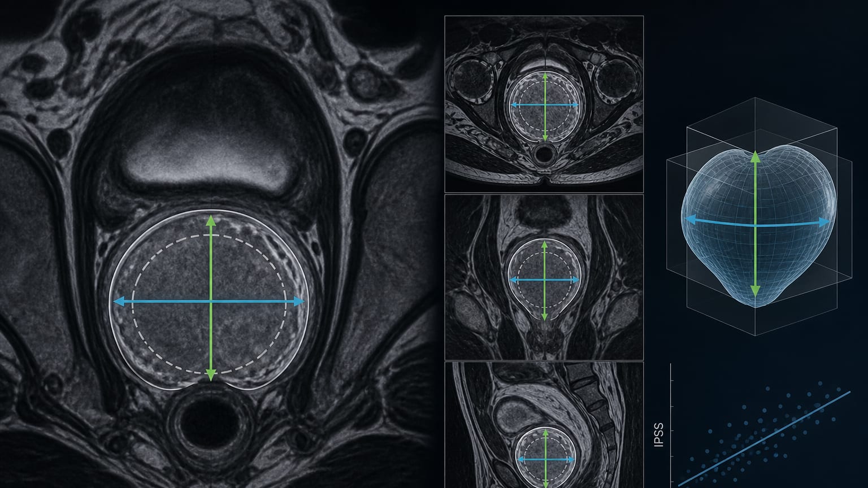868x488 pixels.
Task: Click crosshair center in large axial view
Action: [211, 302]
